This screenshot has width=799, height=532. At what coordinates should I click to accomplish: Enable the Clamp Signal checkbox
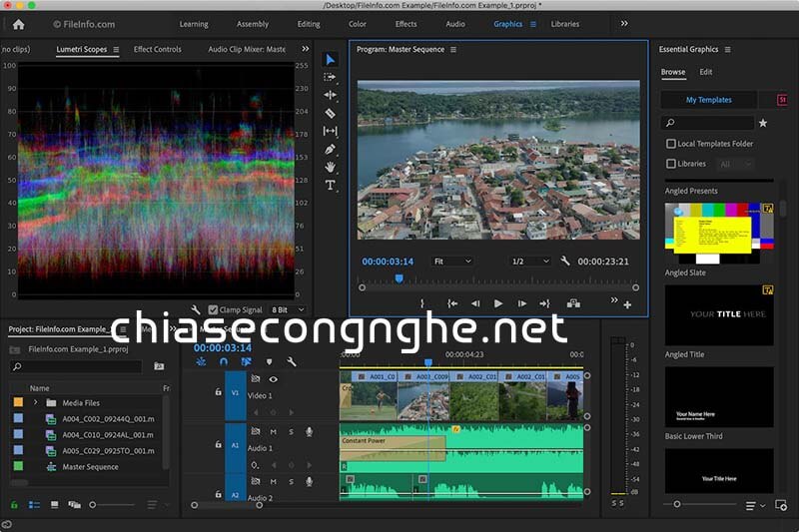(x=213, y=310)
